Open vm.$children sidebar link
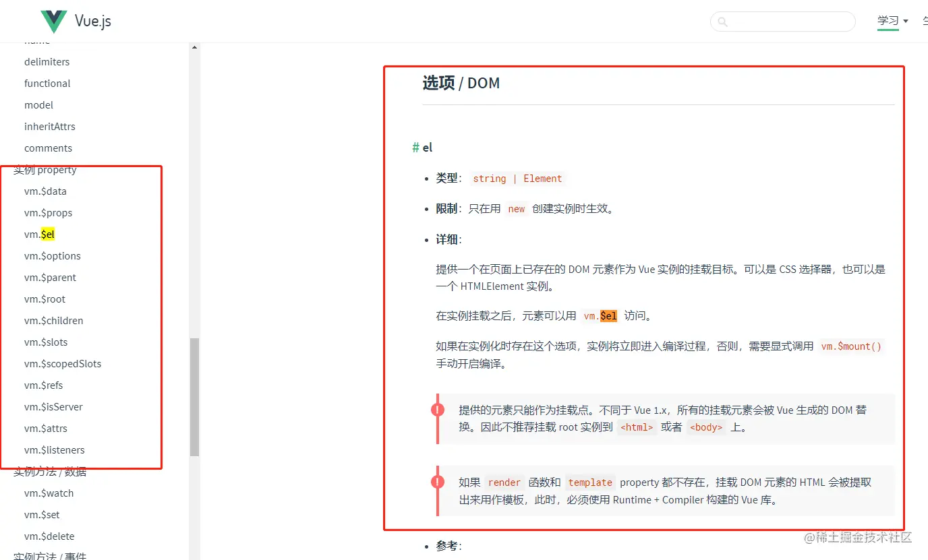This screenshot has width=928, height=560. [x=54, y=321]
